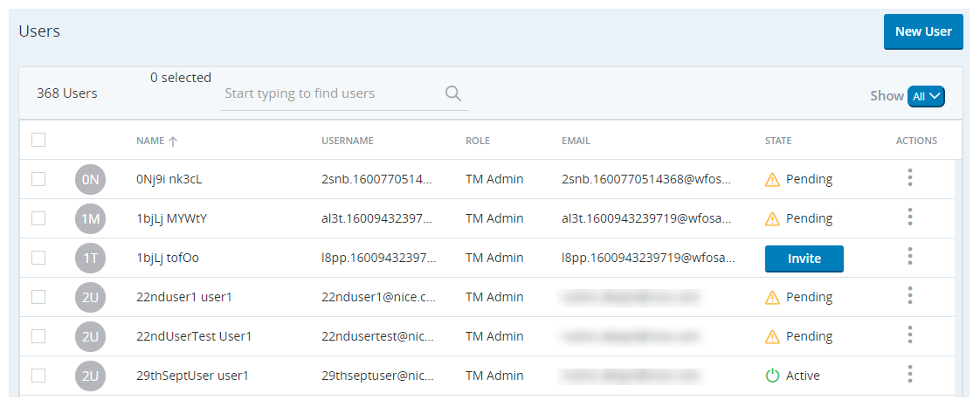Focus the find users search field
Screen dimensions: 980x407
point(332,93)
